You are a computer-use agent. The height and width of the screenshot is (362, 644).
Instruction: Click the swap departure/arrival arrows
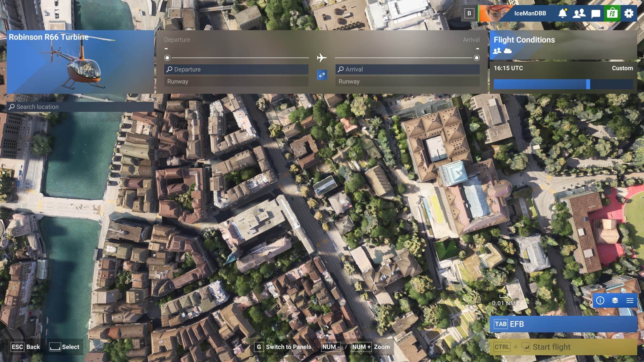pyautogui.click(x=322, y=75)
